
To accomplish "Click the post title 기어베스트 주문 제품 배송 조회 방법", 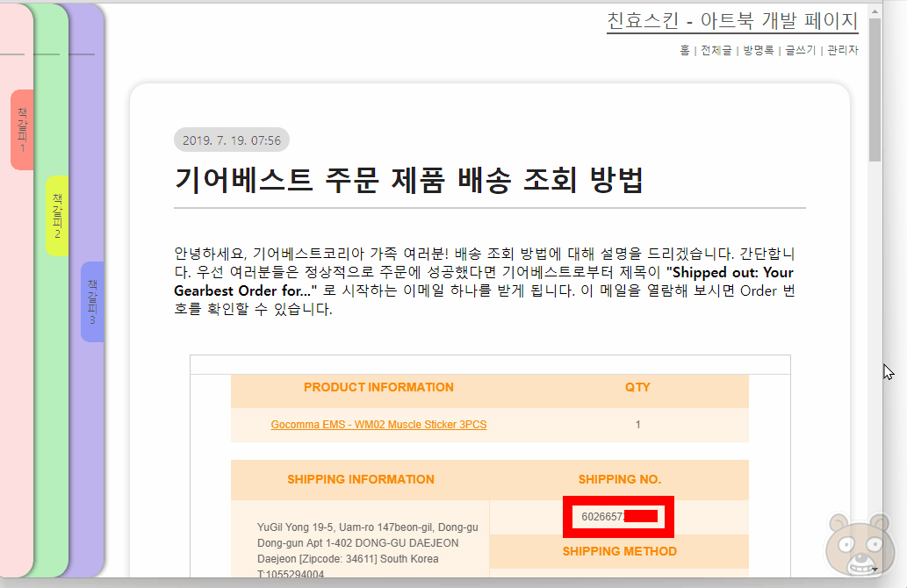I will (409, 180).
